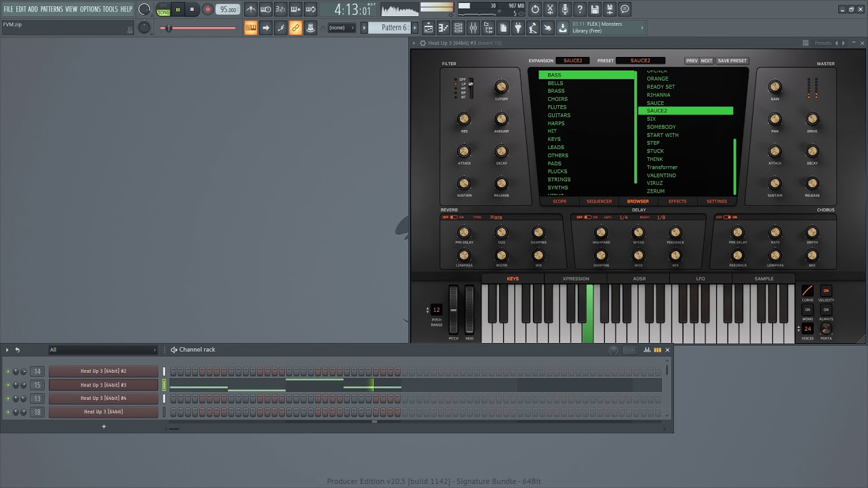
Task: Add a new channel with plus button
Action: pos(104,426)
